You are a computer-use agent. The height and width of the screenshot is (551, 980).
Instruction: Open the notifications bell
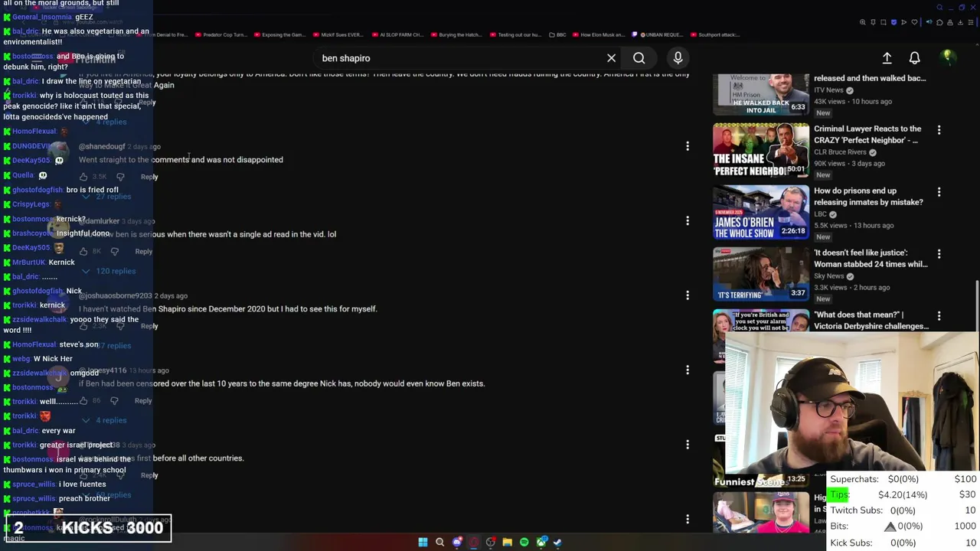[914, 58]
